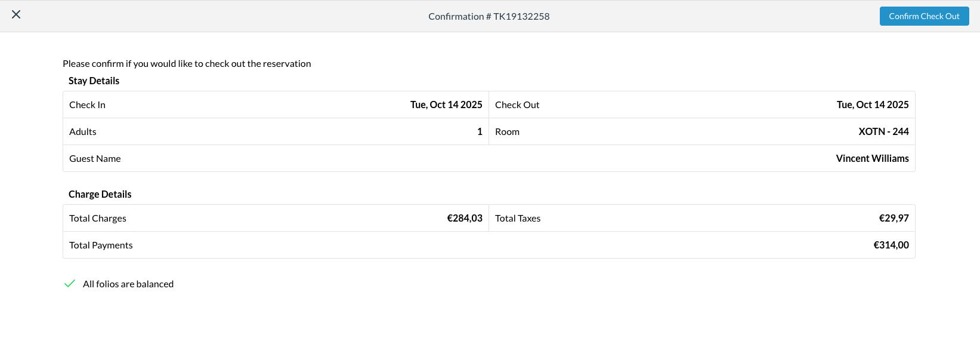
Task: Click the Check In date value
Action: coord(446,105)
